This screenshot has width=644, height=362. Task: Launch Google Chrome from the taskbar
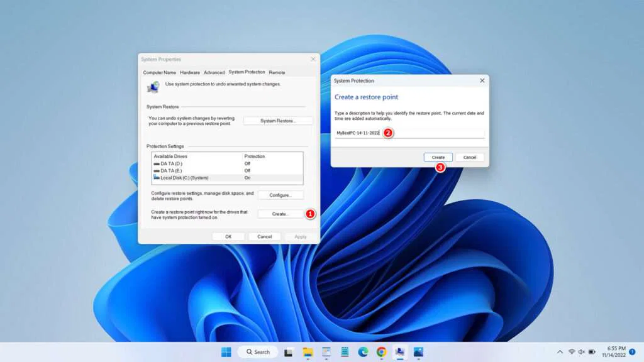tap(381, 352)
